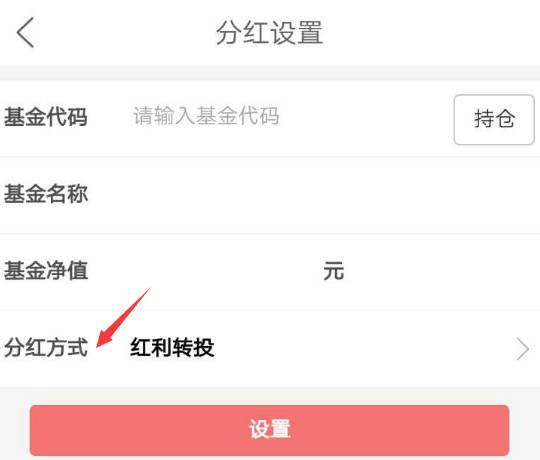The width and height of the screenshot is (540, 460).
Task: Click the 基金名称 label text
Action: point(46,194)
